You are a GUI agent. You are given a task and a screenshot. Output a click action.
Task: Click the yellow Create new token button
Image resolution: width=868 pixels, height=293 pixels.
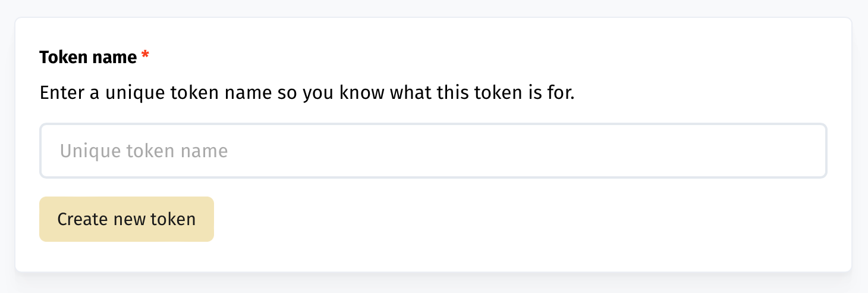pyautogui.click(x=127, y=219)
